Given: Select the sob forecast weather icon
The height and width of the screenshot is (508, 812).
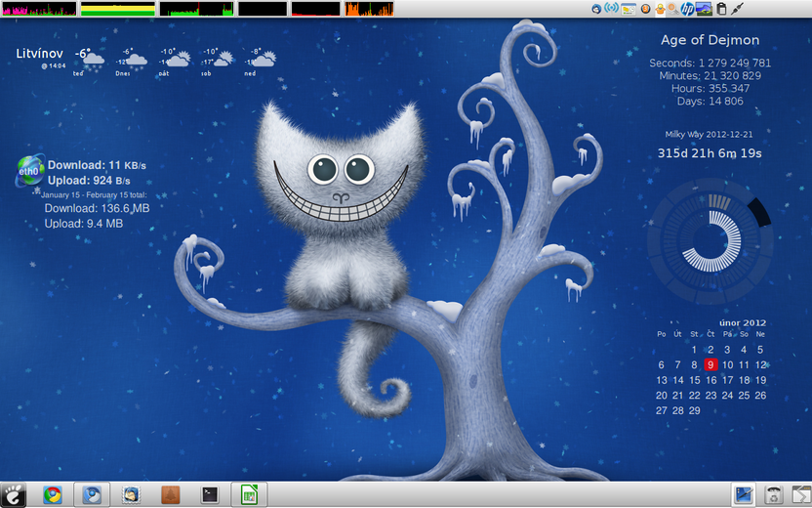Looking at the screenshot, I should [x=223, y=59].
